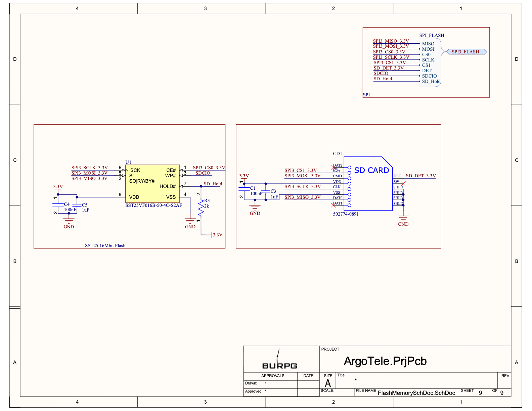This screenshot has height=411, width=532.
Task: Click the SD_Hold harness entry
Action: pyautogui.click(x=431, y=81)
